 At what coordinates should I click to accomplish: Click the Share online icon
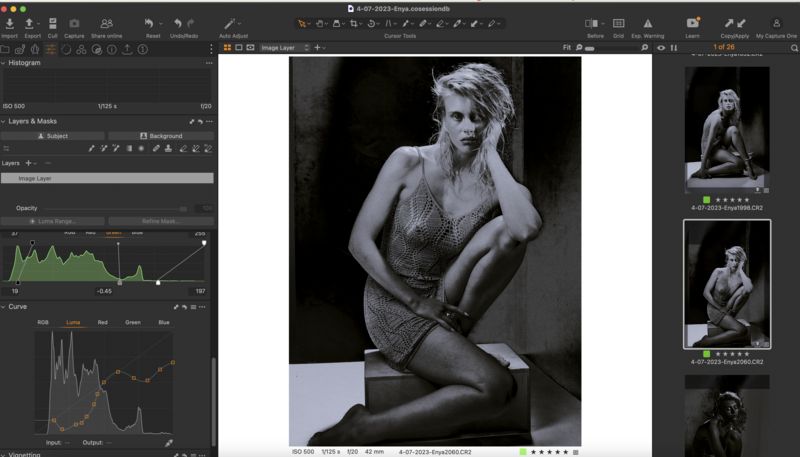pyautogui.click(x=107, y=23)
